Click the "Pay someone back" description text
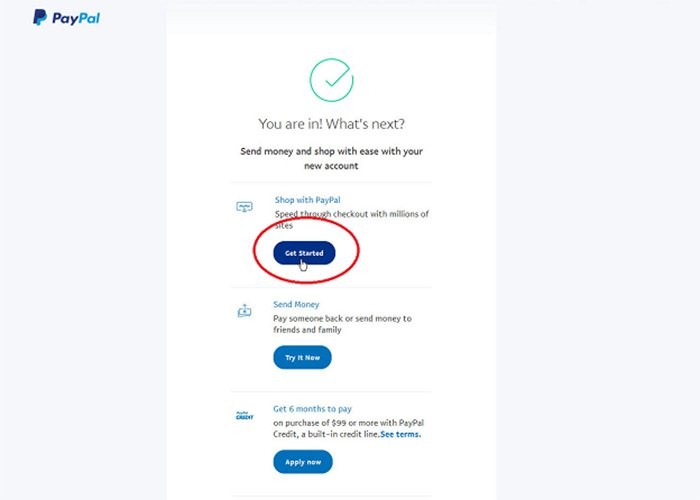 [x=342, y=324]
